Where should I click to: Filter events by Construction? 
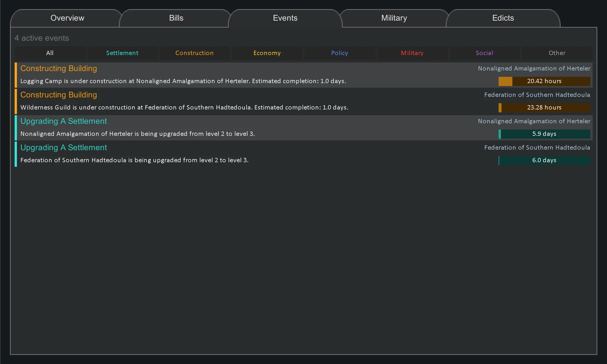194,53
